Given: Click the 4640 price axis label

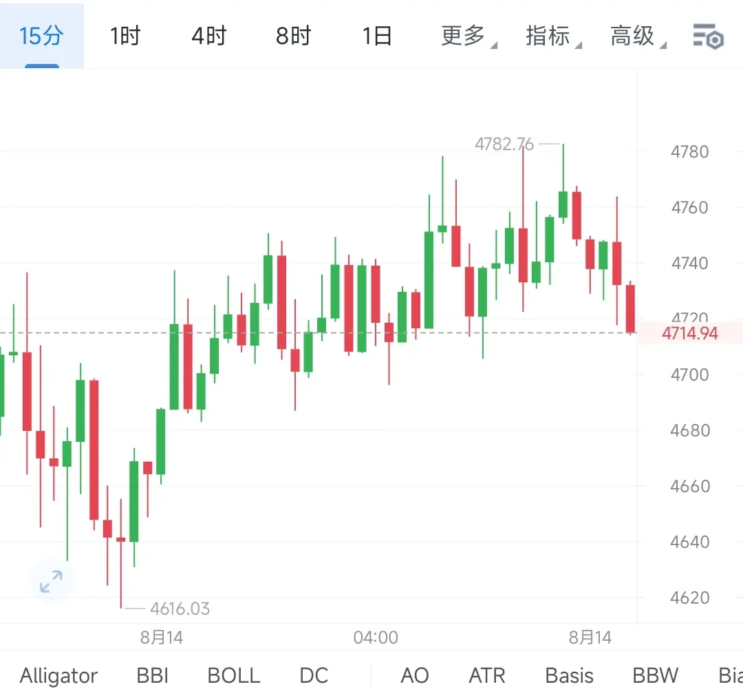Looking at the screenshot, I should tap(690, 542).
